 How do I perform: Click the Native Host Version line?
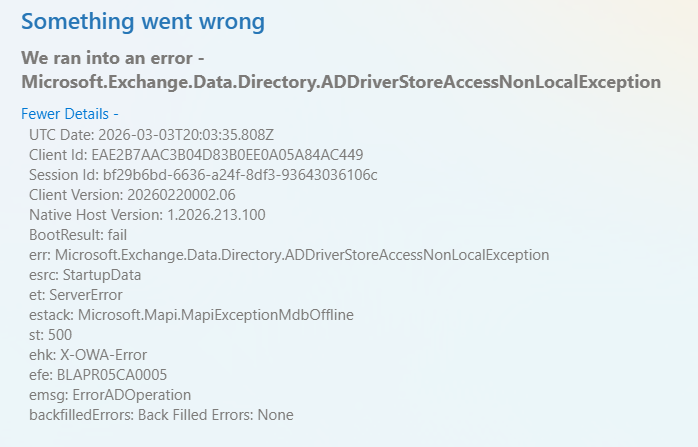point(147,214)
